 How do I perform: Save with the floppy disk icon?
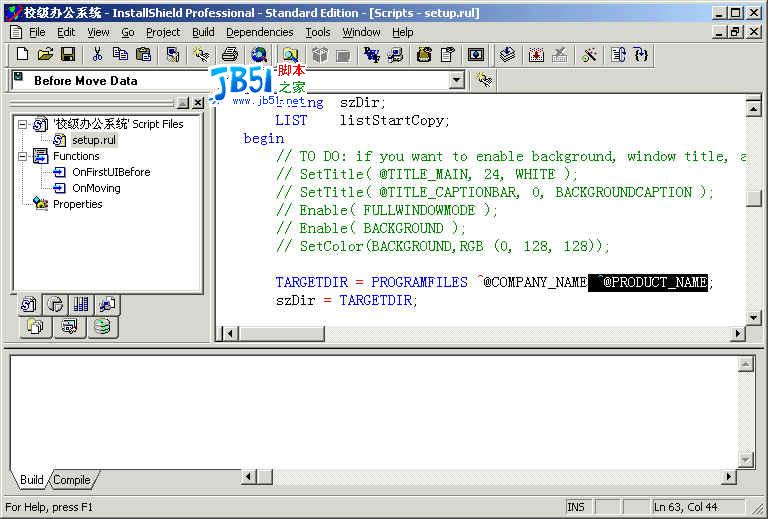(x=68, y=54)
